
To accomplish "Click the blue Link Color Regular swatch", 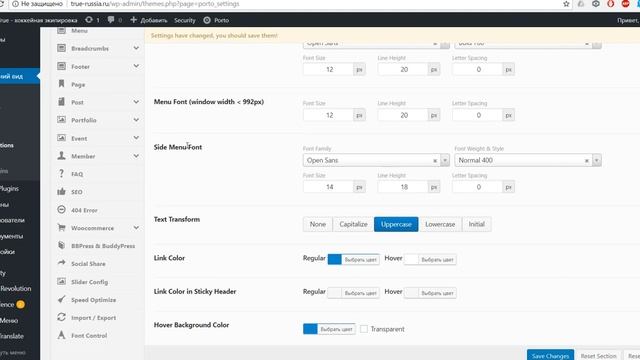I will [335, 260].
